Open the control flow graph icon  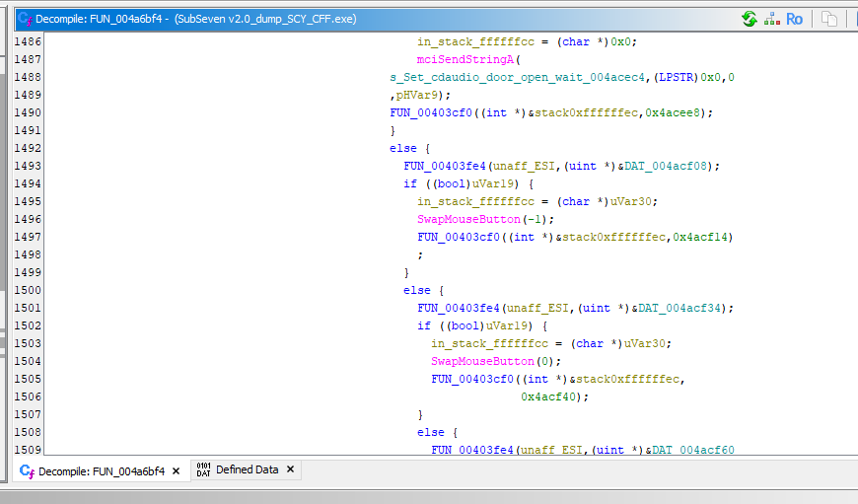(x=771, y=19)
